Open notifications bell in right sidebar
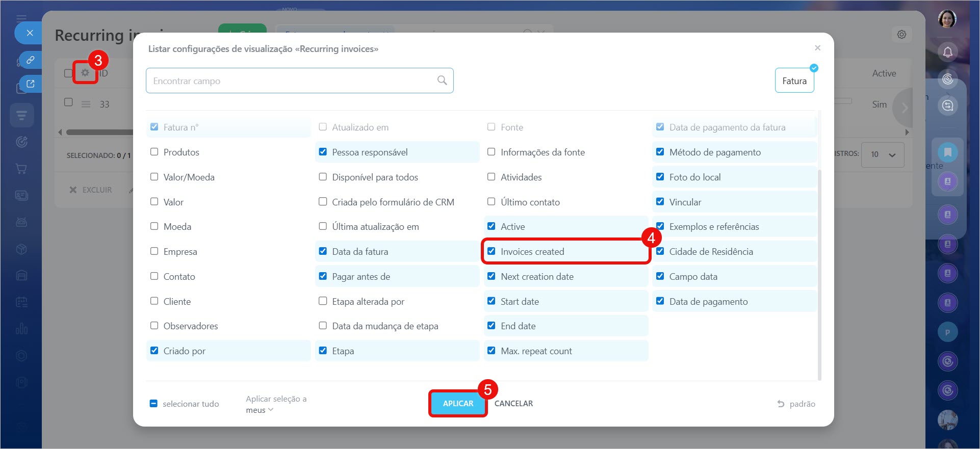Image resolution: width=980 pixels, height=449 pixels. point(947,52)
